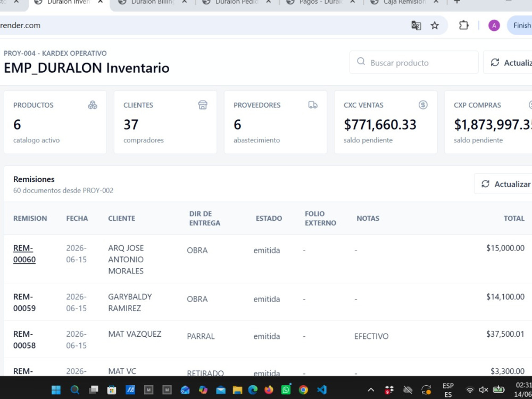The image size is (532, 399).
Task: Close the Pagos - Duralon tab
Action: (x=353, y=2)
